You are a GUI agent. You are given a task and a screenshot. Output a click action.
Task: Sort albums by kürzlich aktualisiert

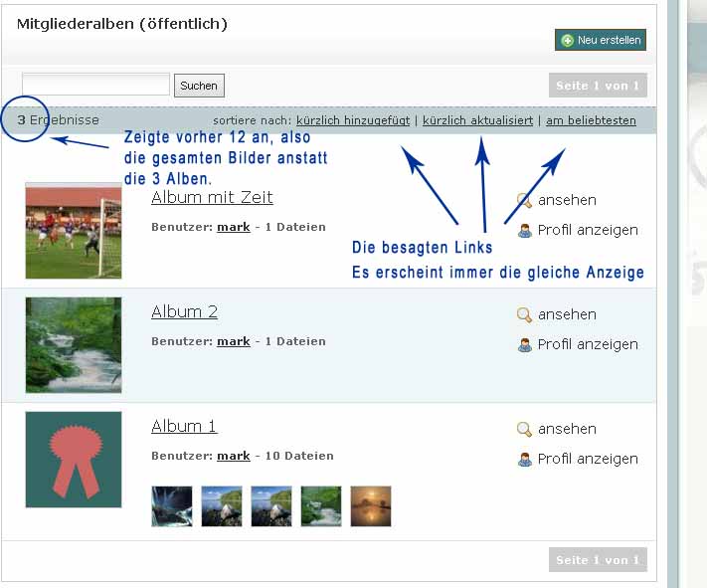[477, 120]
